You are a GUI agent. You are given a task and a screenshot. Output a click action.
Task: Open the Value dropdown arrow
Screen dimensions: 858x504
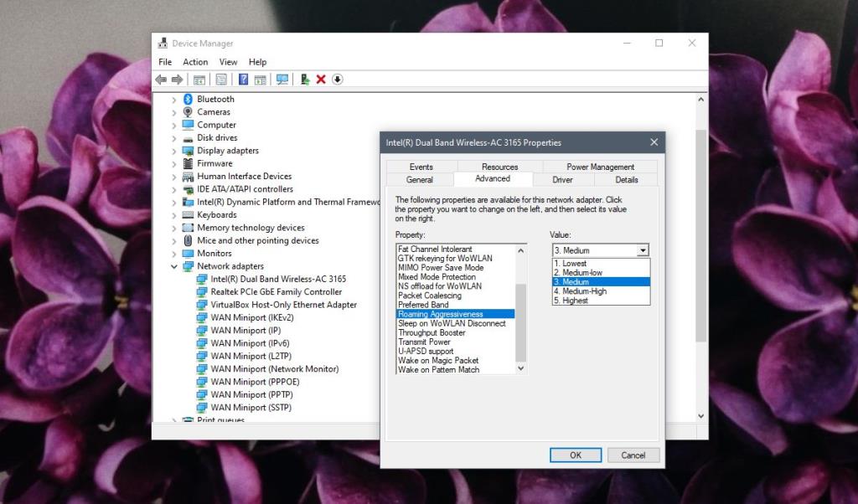point(643,249)
